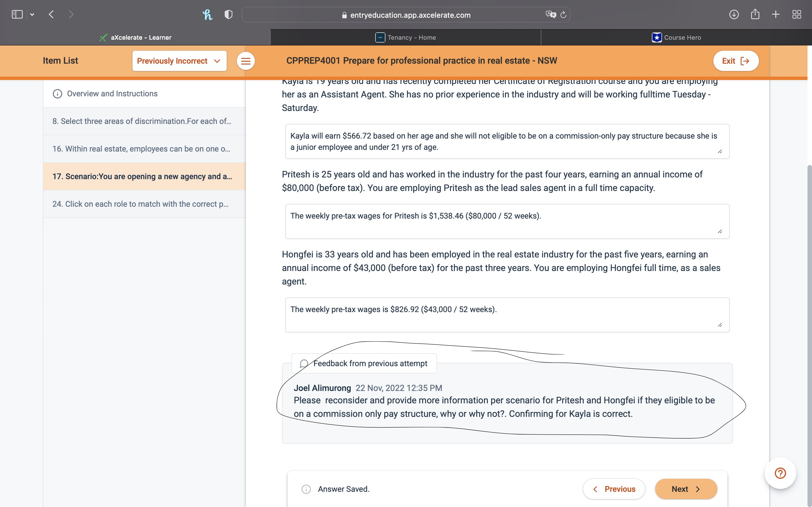Open the downloads icon
The height and width of the screenshot is (507, 812).
(734, 15)
